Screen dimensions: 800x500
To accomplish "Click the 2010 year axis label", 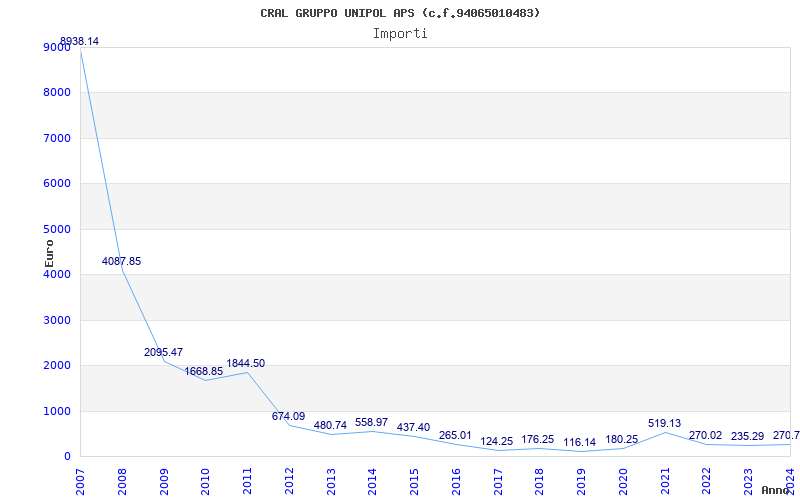I will (x=206, y=482).
